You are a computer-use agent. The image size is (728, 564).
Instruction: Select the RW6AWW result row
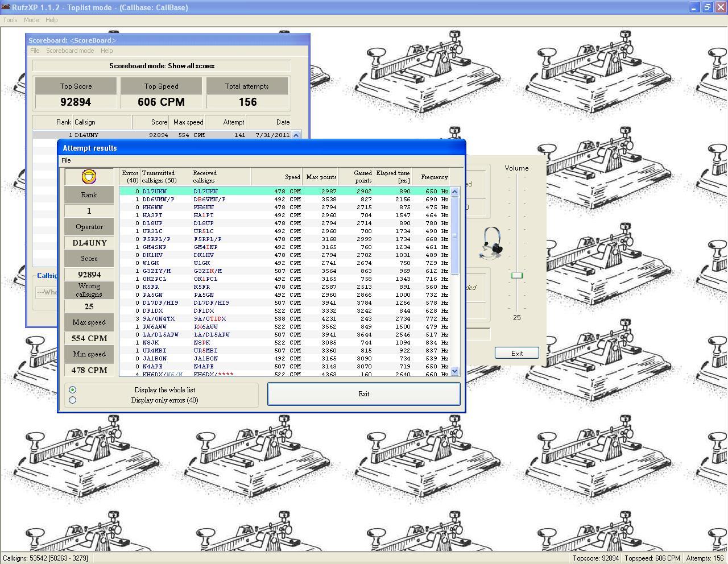click(285, 327)
